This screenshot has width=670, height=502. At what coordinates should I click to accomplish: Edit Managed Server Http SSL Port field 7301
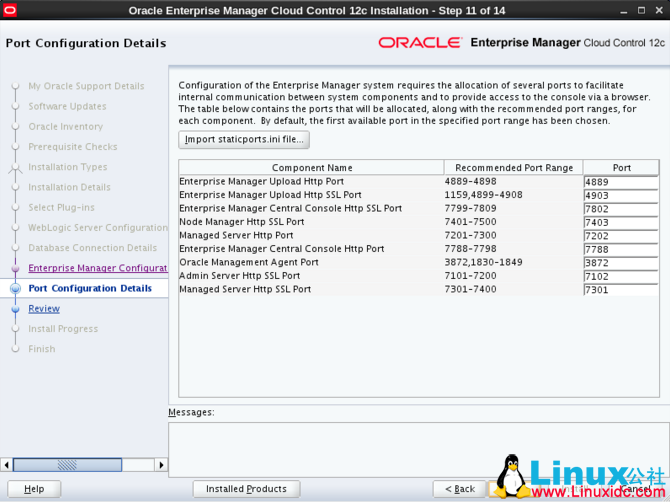(620, 290)
